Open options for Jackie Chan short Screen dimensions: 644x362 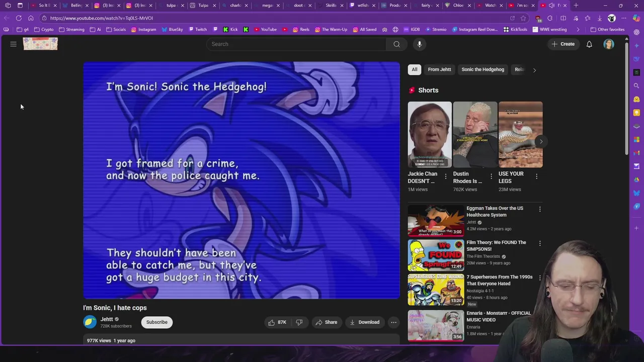(x=446, y=176)
